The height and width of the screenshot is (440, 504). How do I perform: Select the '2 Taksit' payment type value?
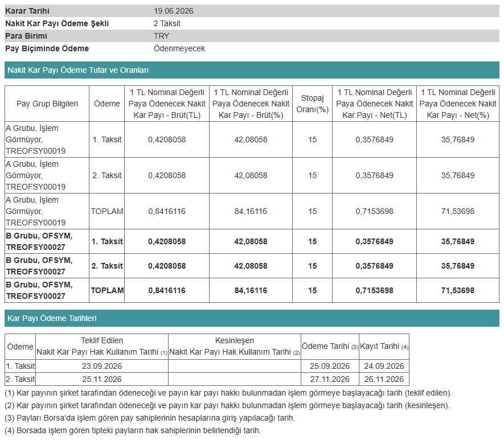(x=167, y=23)
